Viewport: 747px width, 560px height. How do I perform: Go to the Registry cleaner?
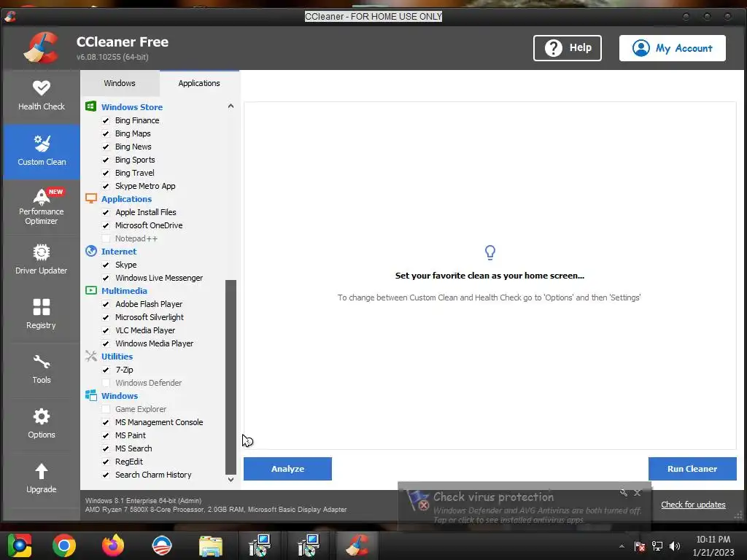pyautogui.click(x=42, y=314)
